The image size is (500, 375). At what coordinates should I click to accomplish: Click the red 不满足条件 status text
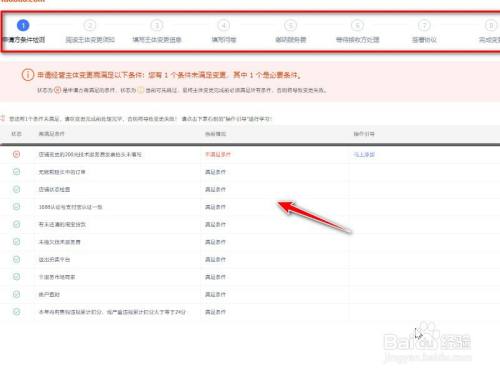tap(218, 154)
